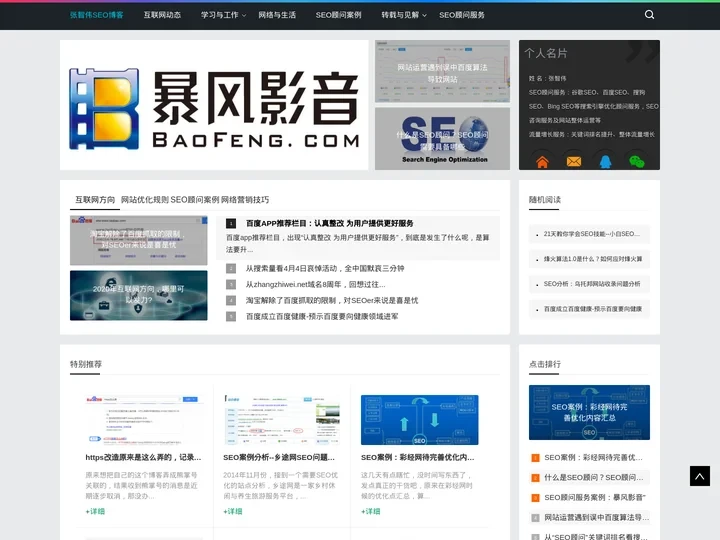Open card title SEO案例：彩经网待完善优化内
Viewport: 720px width, 540px height.
[x=417, y=457]
